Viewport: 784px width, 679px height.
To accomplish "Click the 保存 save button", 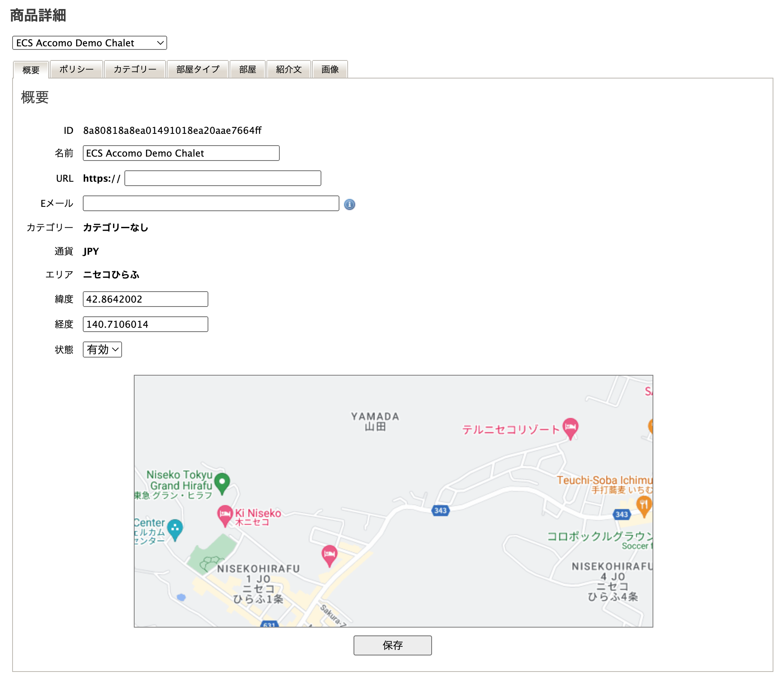I will (x=392, y=645).
